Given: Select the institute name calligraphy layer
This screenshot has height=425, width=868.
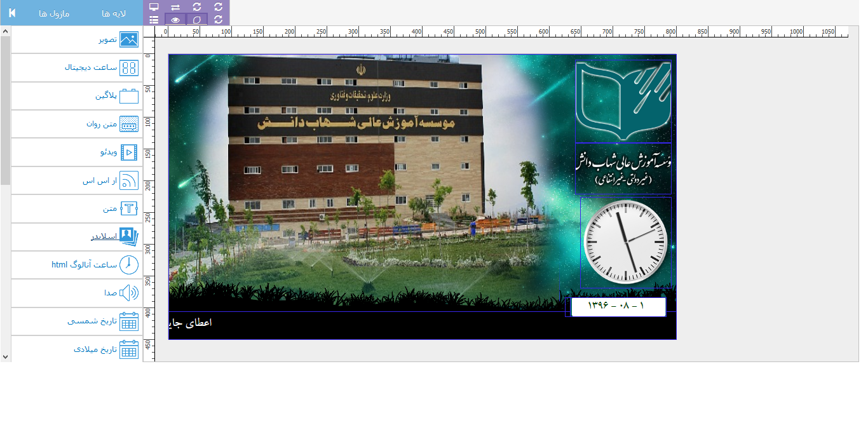Looking at the screenshot, I should [623, 169].
